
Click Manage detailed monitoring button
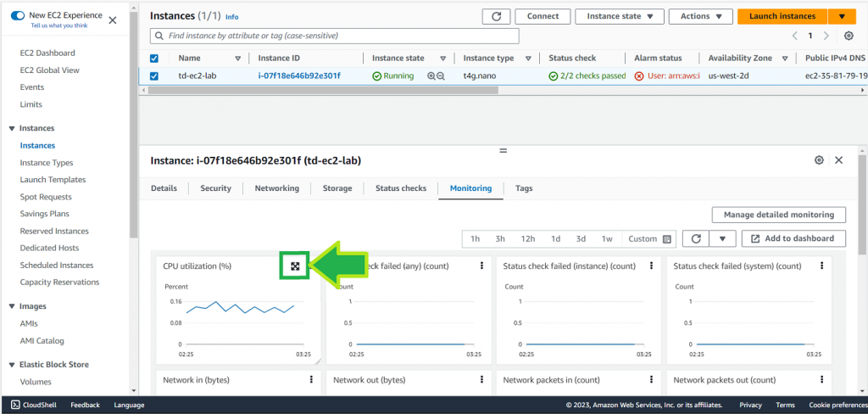coord(778,215)
